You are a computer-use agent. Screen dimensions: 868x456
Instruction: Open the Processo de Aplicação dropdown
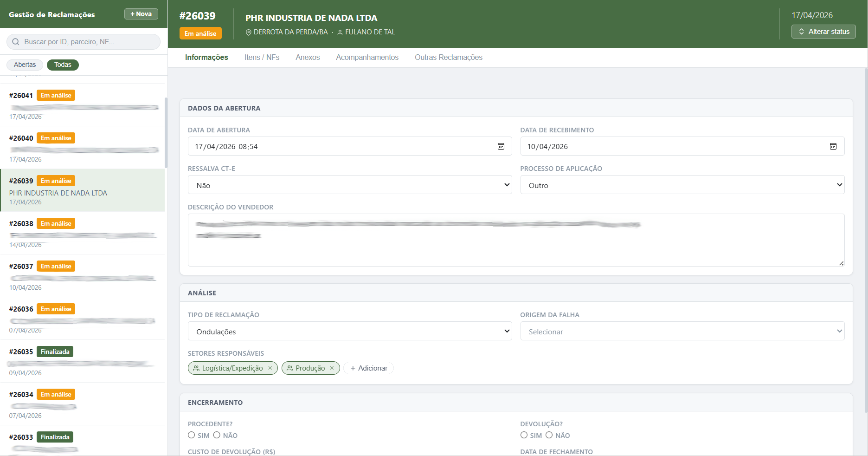tap(682, 185)
